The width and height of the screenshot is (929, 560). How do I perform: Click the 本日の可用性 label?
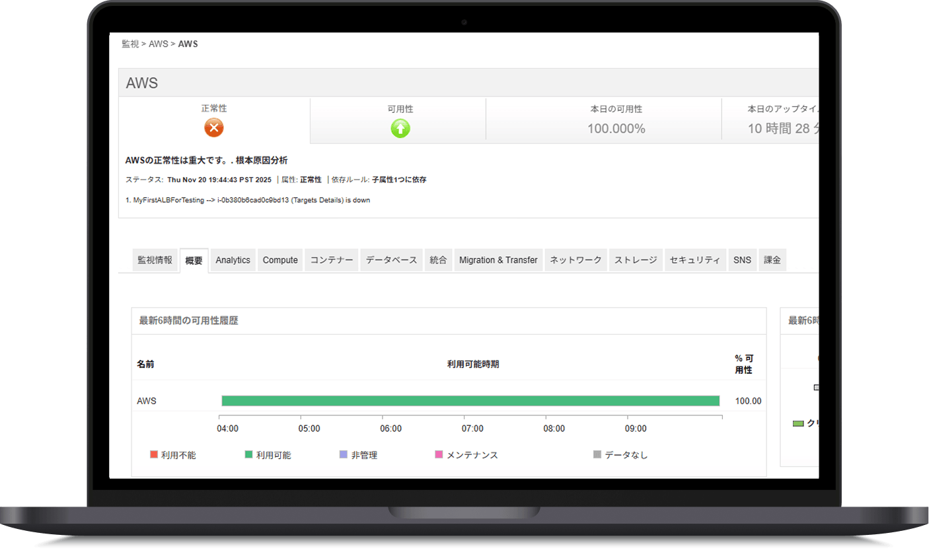tap(616, 109)
